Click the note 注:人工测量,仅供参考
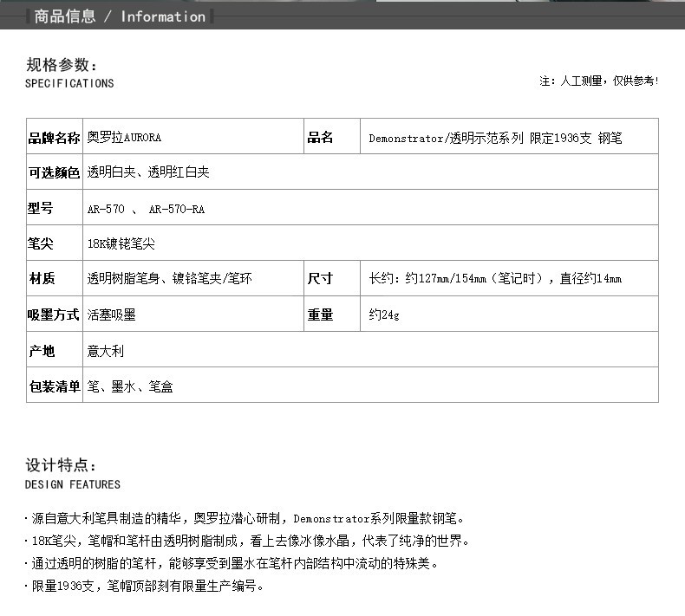The image size is (685, 616). pyautogui.click(x=599, y=81)
